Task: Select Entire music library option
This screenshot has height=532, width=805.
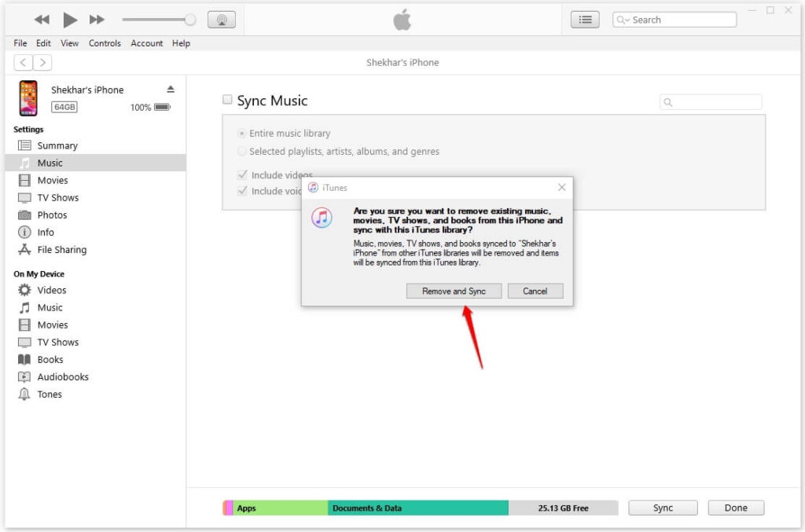Action: tap(241, 134)
